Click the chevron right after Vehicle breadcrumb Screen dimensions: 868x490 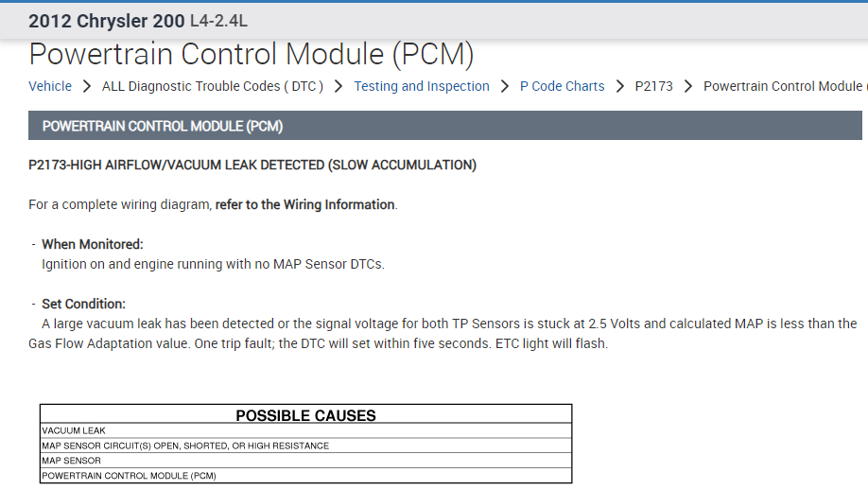[87, 86]
